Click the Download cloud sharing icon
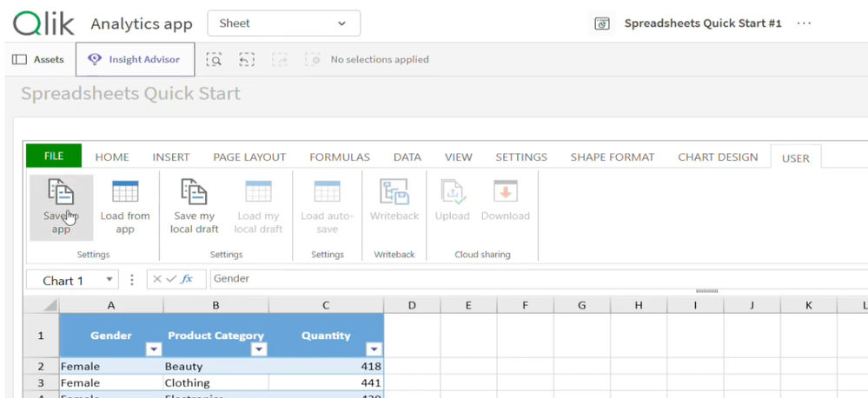868x398 pixels. point(506,191)
